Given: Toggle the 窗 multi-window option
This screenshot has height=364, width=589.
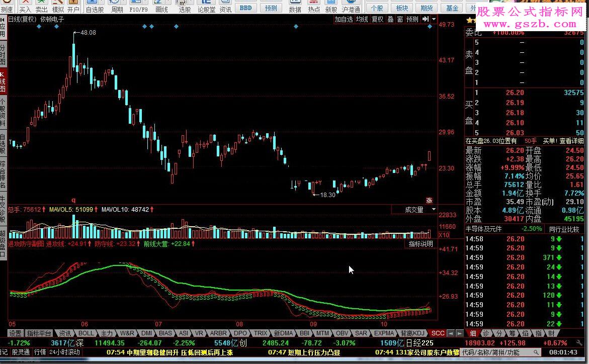Looking at the screenshot, I should click(400, 19).
